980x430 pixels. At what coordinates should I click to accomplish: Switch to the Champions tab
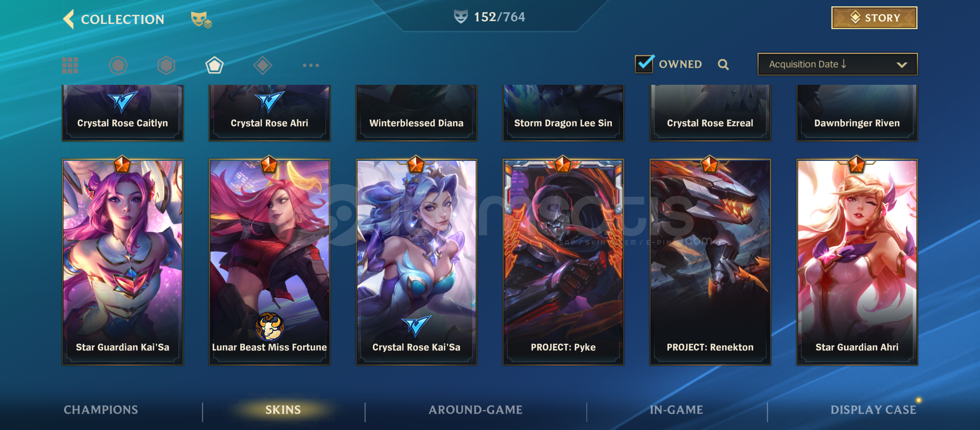(101, 410)
